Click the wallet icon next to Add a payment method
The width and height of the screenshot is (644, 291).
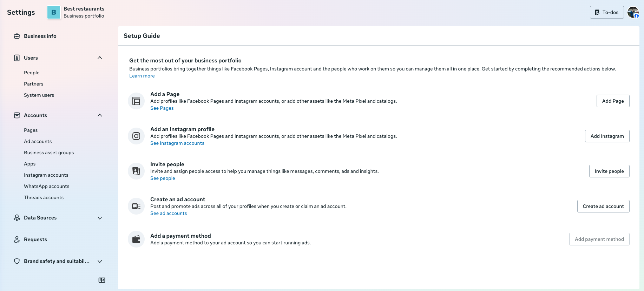(x=136, y=239)
